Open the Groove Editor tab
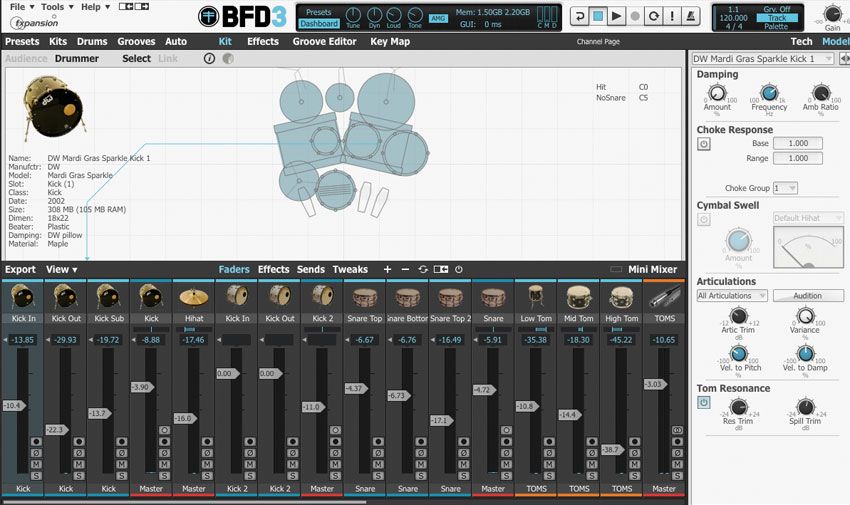Viewport: 850px width, 505px height. [324, 41]
